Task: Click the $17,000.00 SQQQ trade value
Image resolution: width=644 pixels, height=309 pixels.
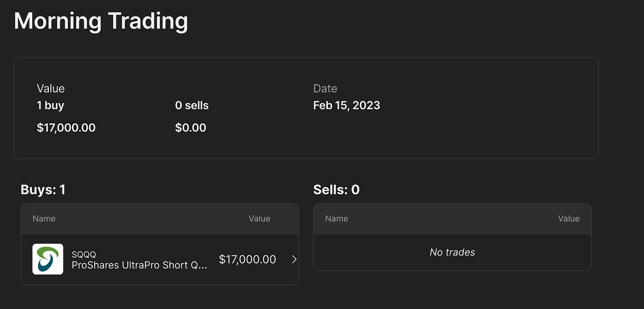Action: 247,259
